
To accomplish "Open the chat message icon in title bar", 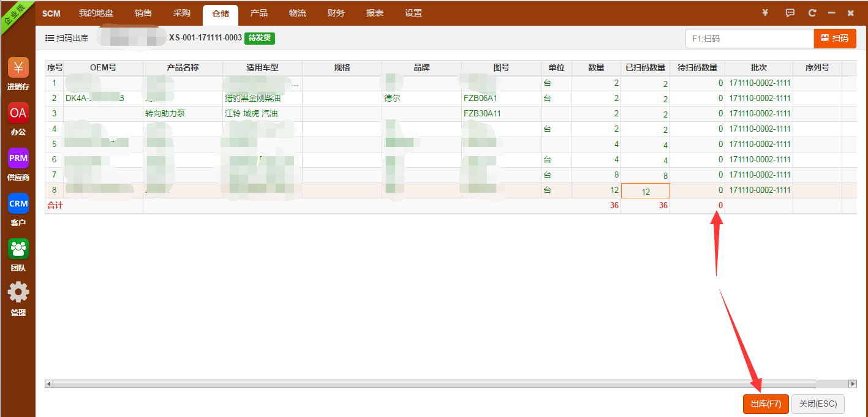I will click(790, 13).
